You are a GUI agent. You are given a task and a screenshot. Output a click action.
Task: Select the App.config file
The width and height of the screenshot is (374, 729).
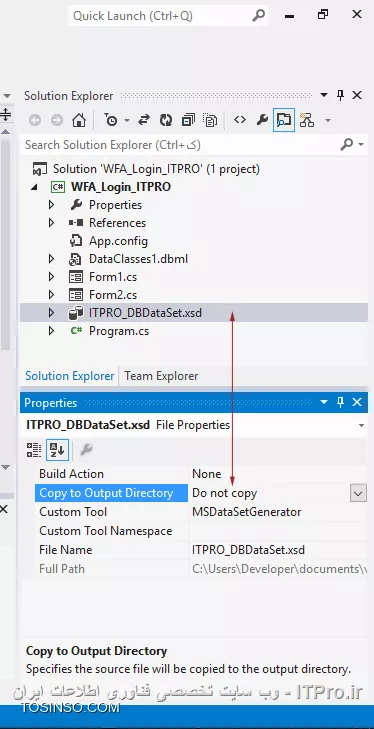click(118, 241)
